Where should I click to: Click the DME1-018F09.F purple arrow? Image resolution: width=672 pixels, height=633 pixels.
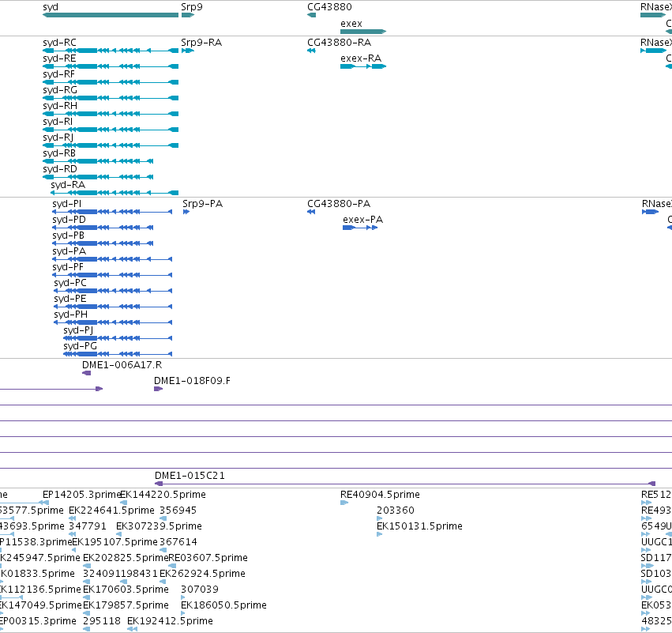158,389
